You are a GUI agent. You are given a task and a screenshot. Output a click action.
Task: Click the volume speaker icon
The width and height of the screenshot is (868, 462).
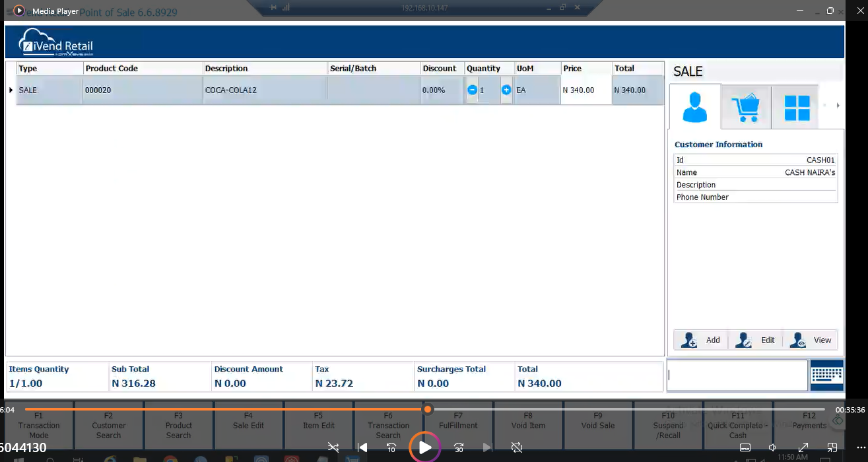coord(773,447)
